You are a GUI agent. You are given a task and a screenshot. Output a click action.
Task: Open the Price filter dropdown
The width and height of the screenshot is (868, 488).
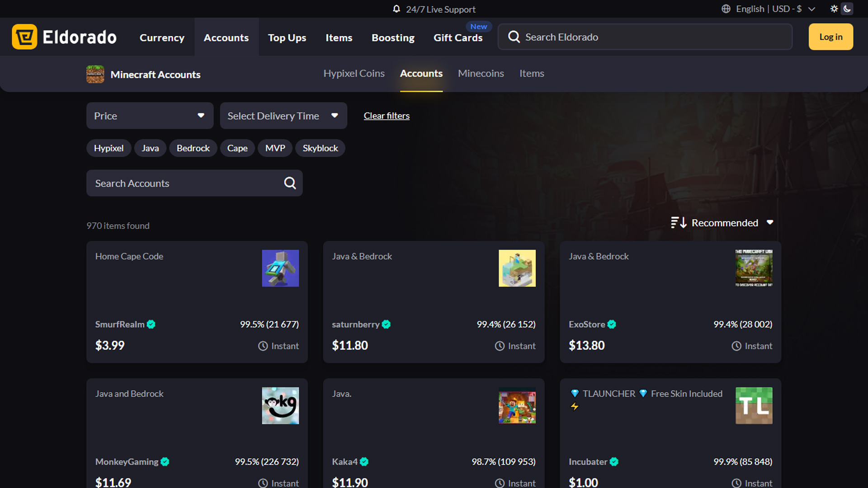[x=149, y=116]
